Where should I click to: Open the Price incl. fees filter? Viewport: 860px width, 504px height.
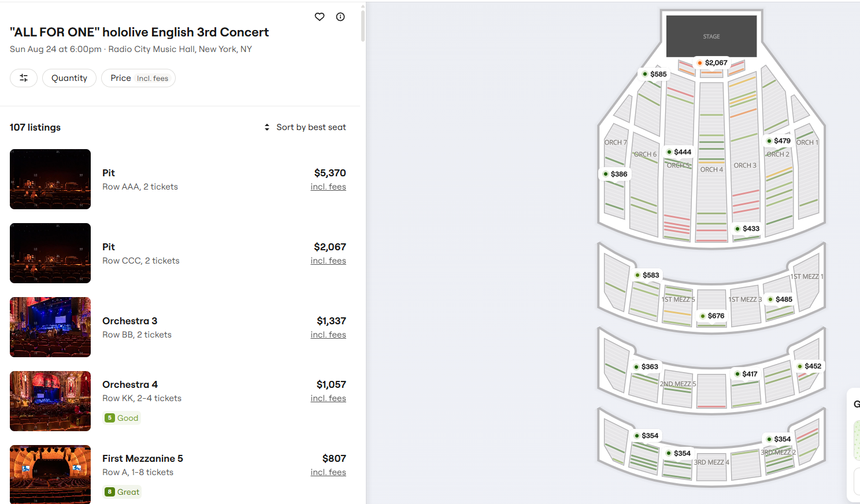[x=139, y=78]
